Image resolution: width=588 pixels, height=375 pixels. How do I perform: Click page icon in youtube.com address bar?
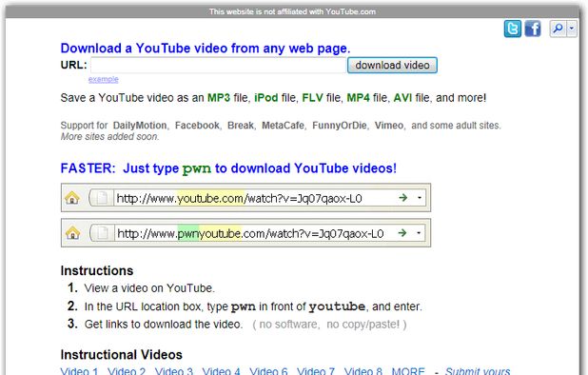(101, 198)
